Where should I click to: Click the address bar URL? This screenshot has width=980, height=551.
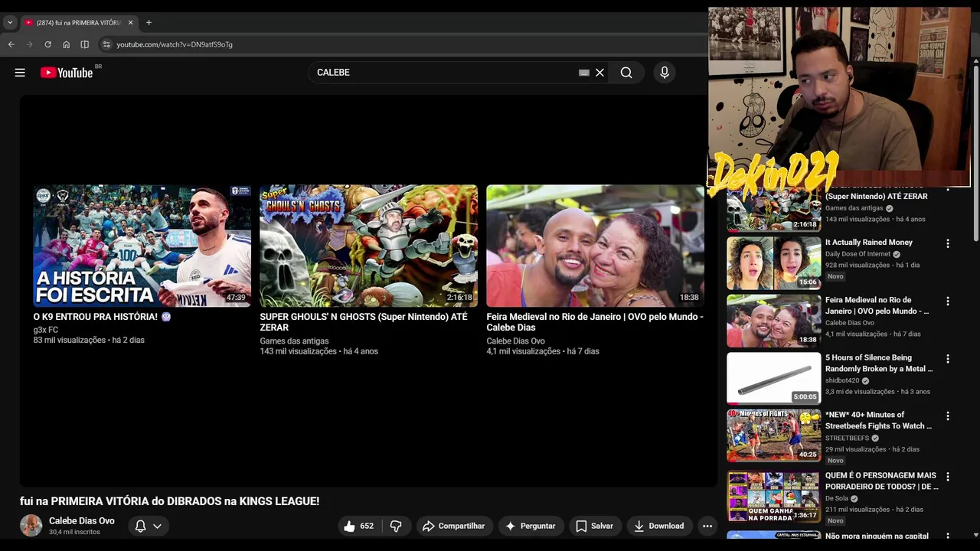coord(175,44)
